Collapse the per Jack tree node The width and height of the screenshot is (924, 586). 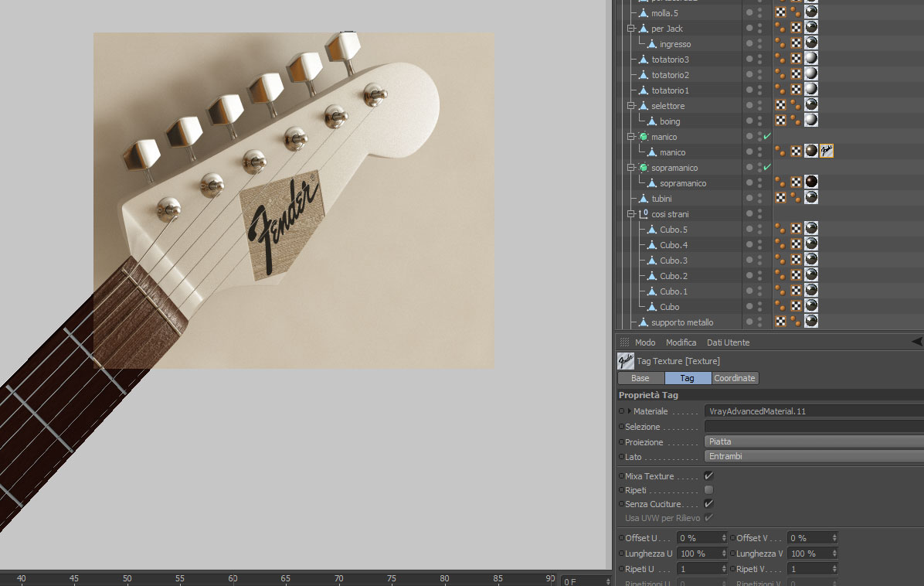[631, 29]
